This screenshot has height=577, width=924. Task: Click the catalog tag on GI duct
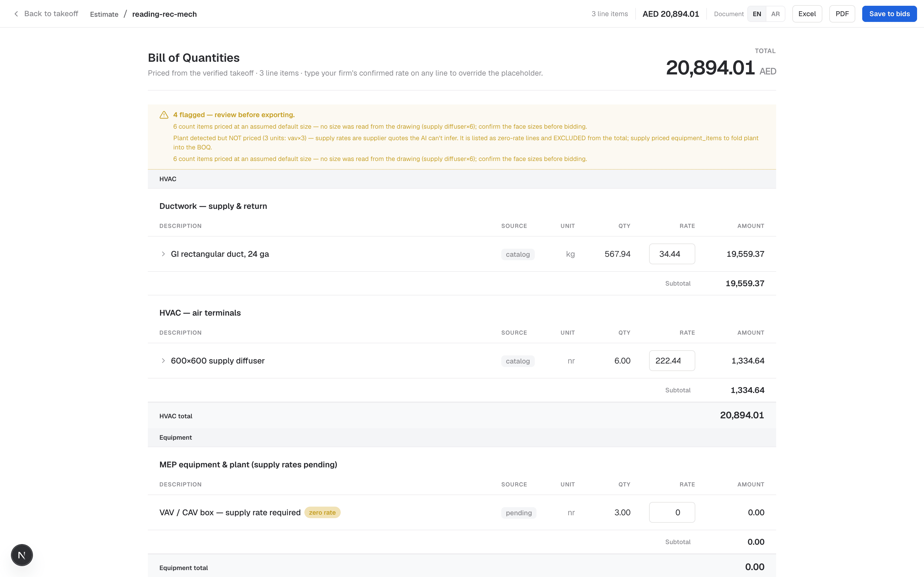coord(518,254)
